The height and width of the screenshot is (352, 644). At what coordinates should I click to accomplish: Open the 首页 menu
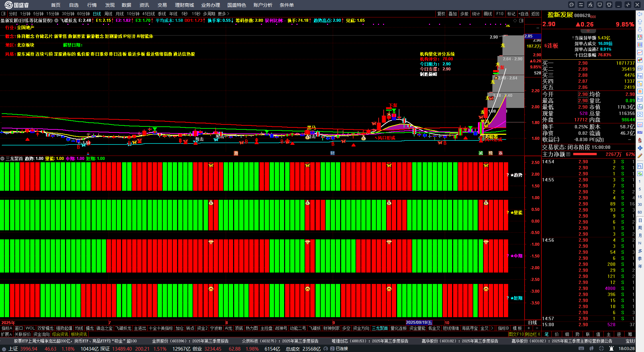(x=56, y=5)
